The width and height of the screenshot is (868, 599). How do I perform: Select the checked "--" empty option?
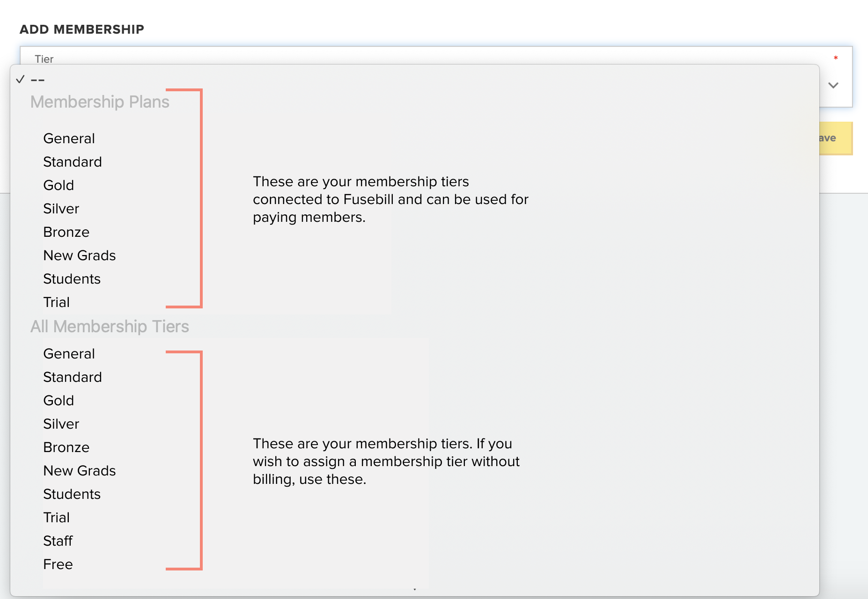[37, 80]
